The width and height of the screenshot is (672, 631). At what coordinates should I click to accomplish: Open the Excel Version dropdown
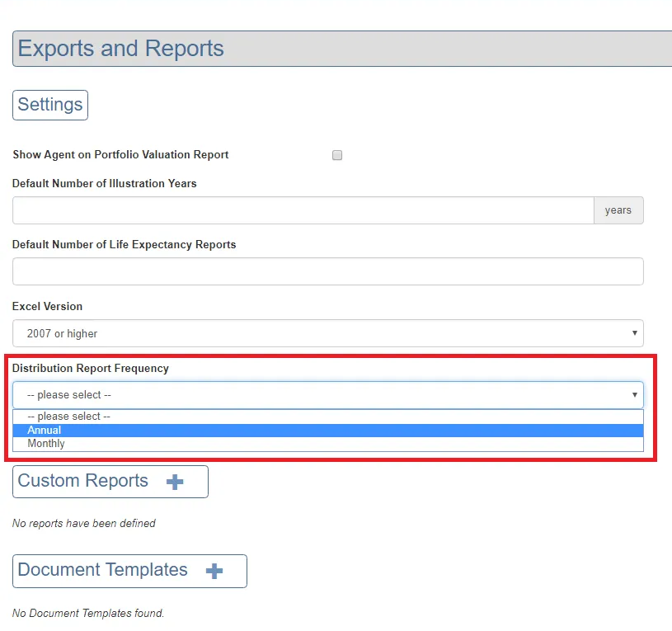[x=327, y=333]
